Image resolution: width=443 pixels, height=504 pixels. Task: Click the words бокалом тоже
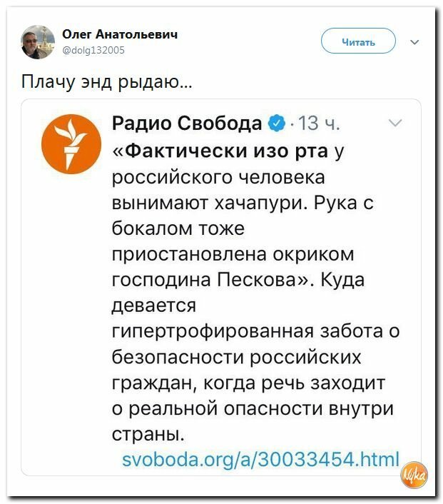(x=178, y=228)
